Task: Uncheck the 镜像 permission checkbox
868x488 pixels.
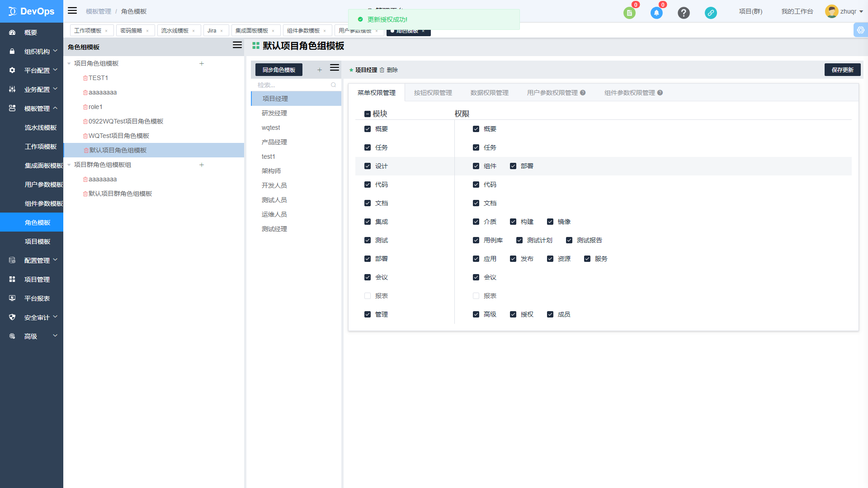Action: click(550, 222)
